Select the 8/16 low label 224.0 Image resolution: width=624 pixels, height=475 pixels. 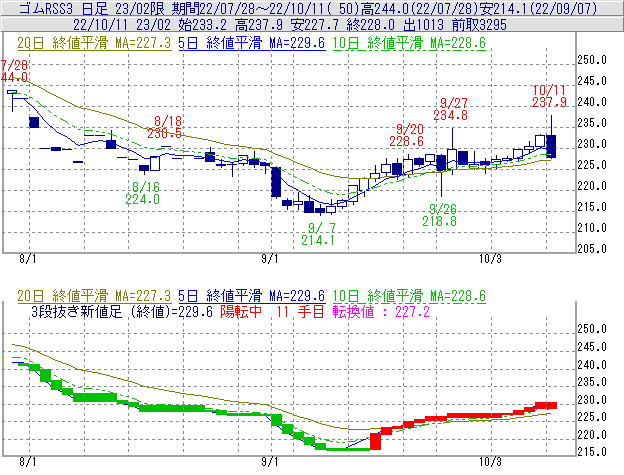tap(144, 199)
